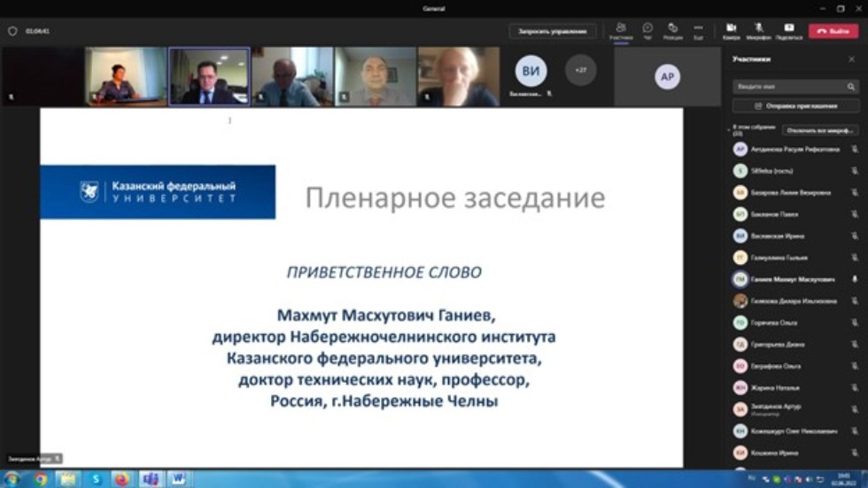868x488 pixels.
Task: Toggle the Microphone mute button
Action: pos(758,28)
